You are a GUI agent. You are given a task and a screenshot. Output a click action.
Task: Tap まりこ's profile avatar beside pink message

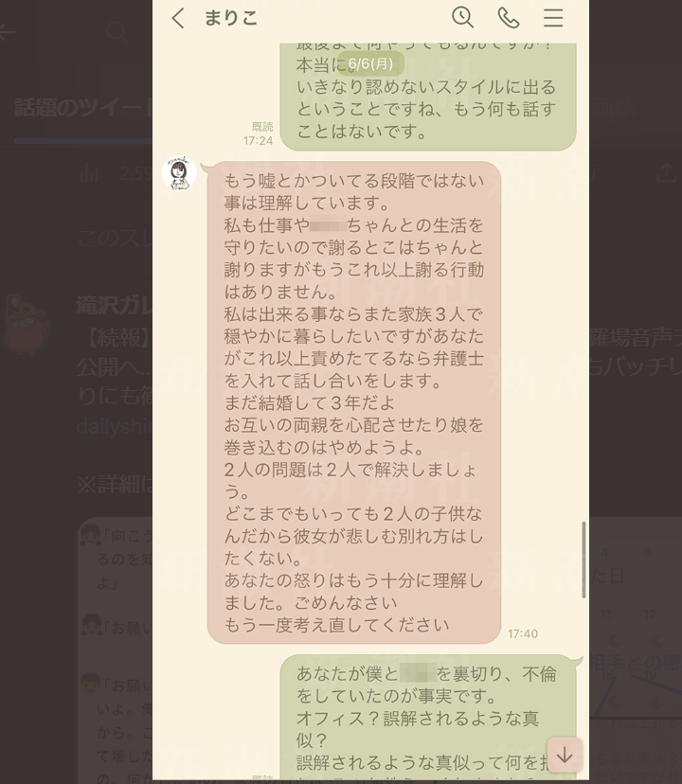pos(179,173)
